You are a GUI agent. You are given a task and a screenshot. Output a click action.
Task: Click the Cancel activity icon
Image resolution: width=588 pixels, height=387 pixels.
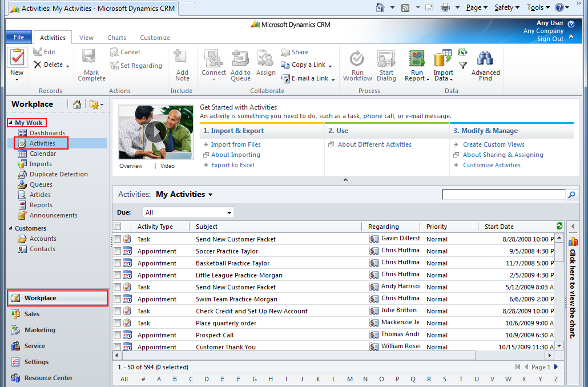click(x=114, y=52)
